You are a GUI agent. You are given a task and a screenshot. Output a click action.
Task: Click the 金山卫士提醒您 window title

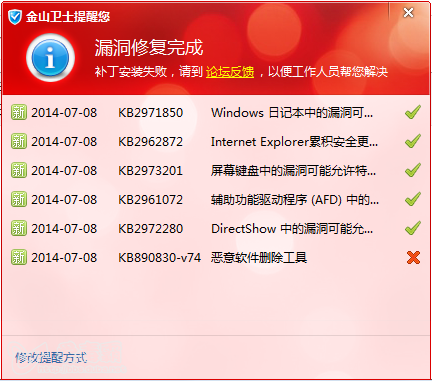pos(68,17)
